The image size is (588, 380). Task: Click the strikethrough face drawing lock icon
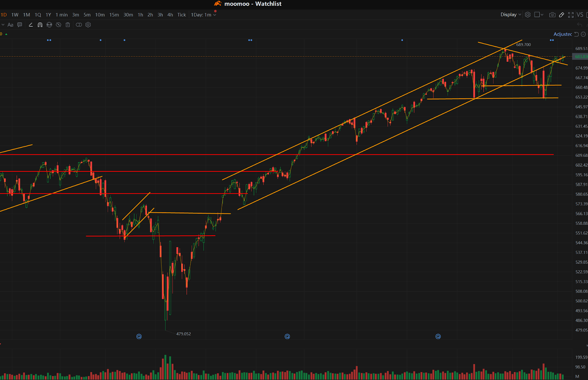click(x=49, y=25)
